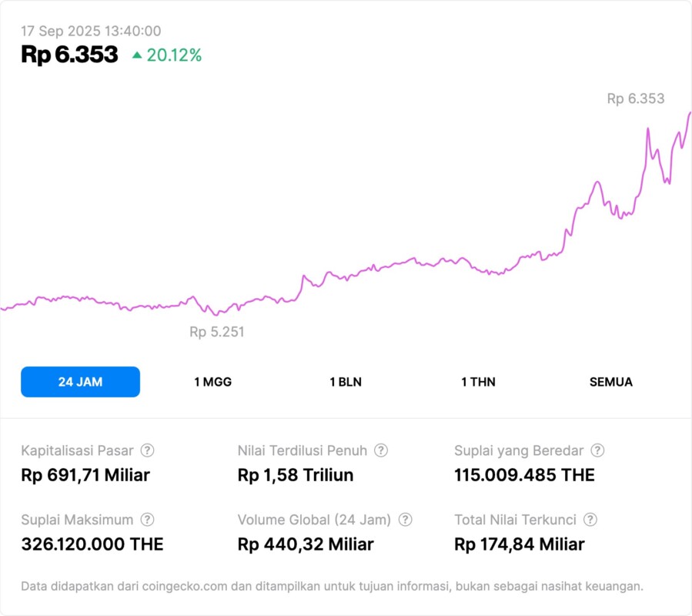Click help icon beside Nilai Terdilusi Penuh
The height and width of the screenshot is (616, 692).
(x=381, y=450)
